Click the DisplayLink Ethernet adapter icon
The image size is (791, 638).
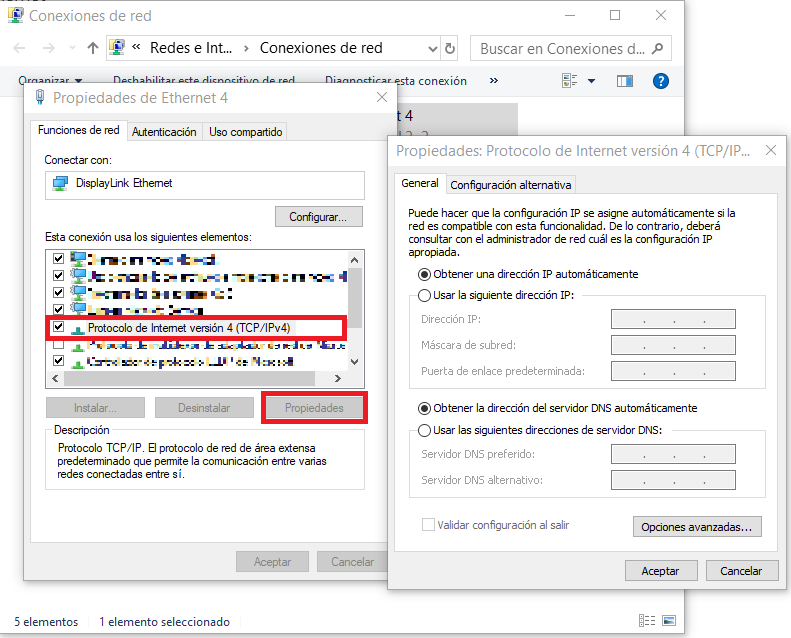point(60,184)
